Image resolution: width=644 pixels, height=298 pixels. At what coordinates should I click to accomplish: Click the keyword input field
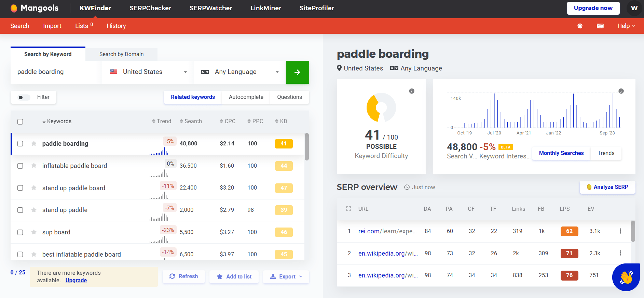56,72
